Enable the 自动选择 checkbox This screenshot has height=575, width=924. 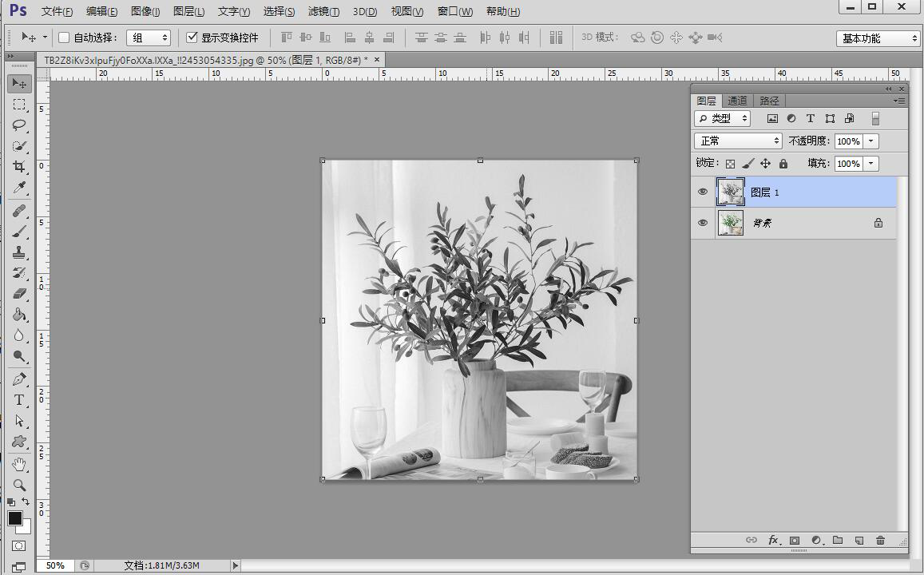coord(65,38)
